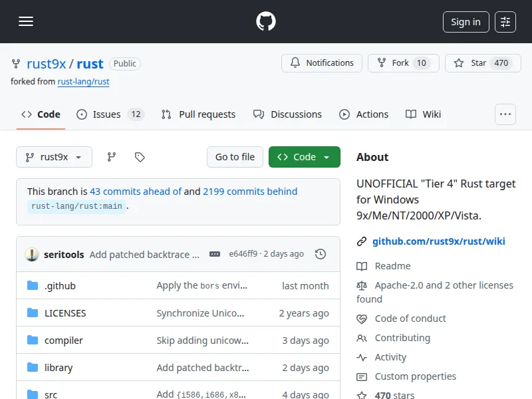Open the github.com/rust9x/rust/wiki link

point(439,241)
